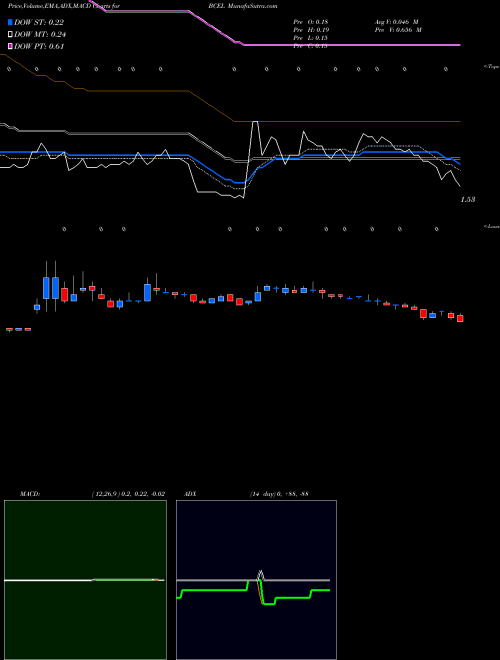
Task: Click the 'Pre L: 0.15' value
Action: pos(310,38)
